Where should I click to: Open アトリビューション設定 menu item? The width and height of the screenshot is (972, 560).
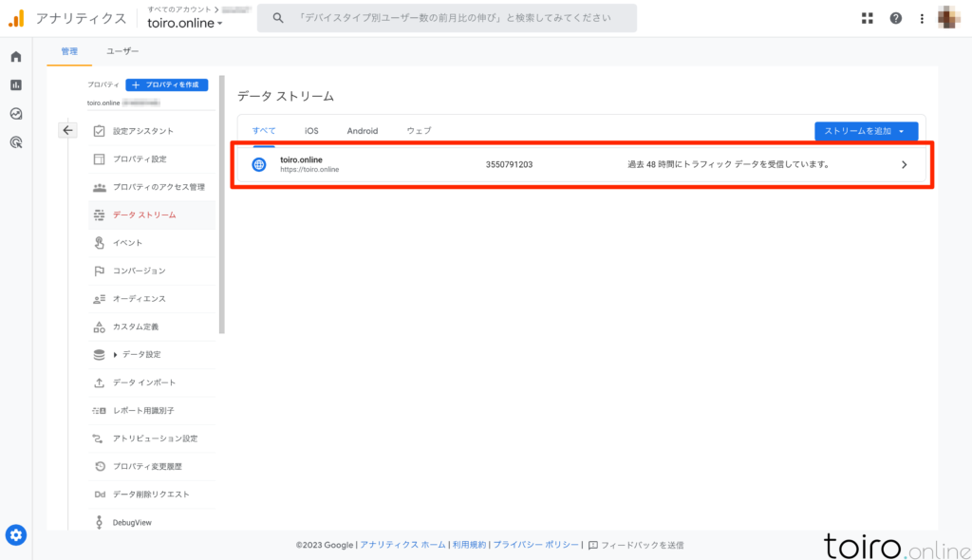152,439
